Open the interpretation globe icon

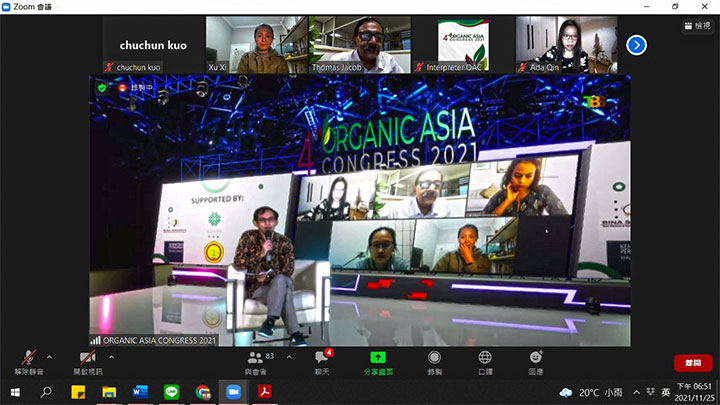485,362
